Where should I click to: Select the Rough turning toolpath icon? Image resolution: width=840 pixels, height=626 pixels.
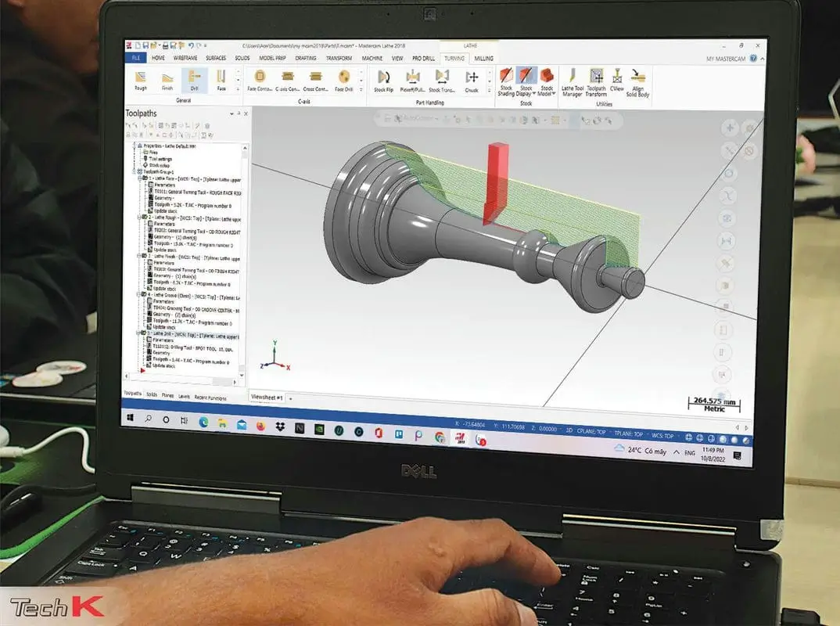[x=140, y=80]
